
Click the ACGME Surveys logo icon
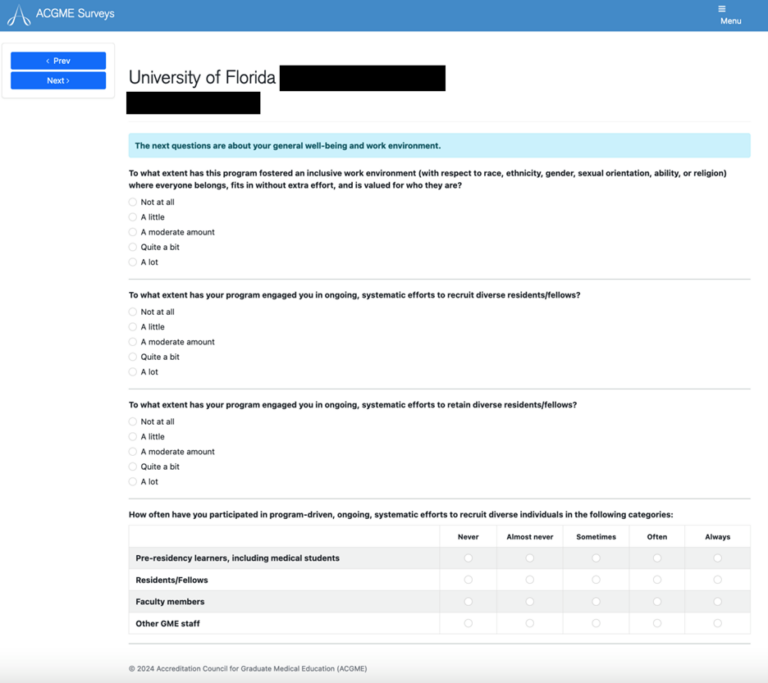point(18,15)
